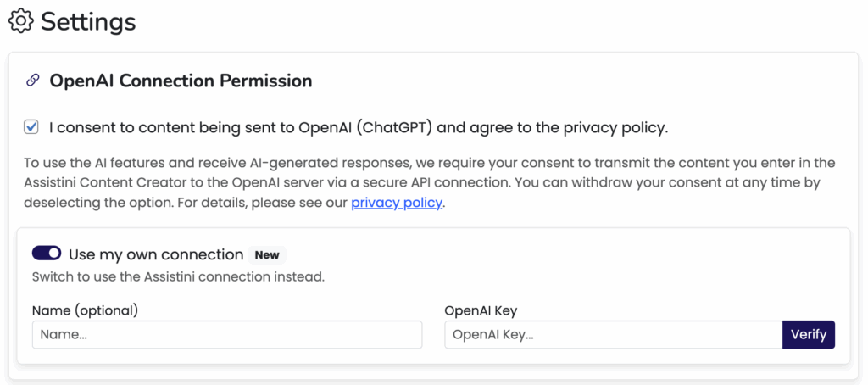868x385 pixels.
Task: Focus the Name input field
Action: 226,334
